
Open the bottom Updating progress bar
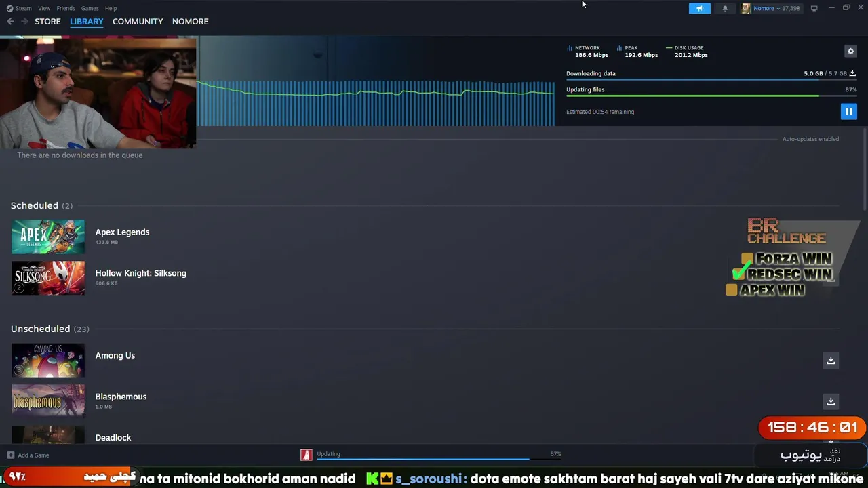tap(439, 460)
